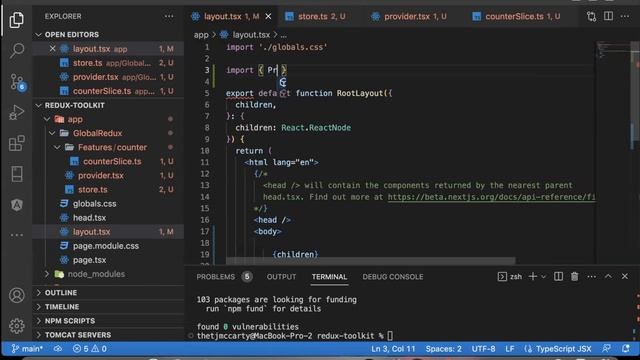Open counterSlice.ts in the file tree
The image size is (640, 360).
[112, 162]
